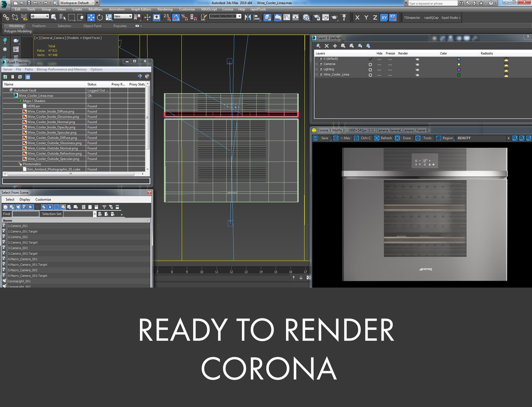
Task: Open the reference coordinate 'View' dropdown
Action: tap(123, 16)
